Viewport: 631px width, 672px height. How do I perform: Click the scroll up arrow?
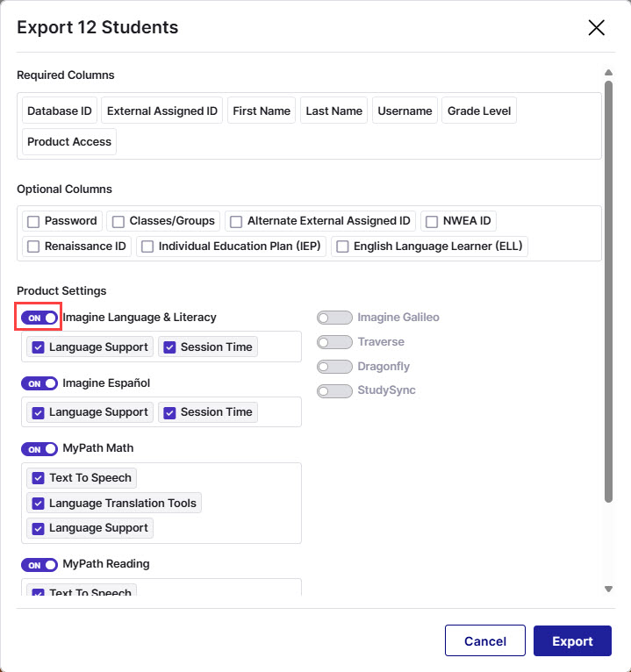click(x=608, y=73)
